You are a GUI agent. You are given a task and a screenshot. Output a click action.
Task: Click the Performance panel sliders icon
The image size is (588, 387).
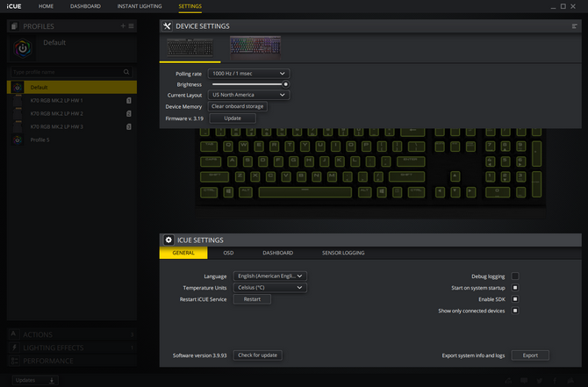14,361
